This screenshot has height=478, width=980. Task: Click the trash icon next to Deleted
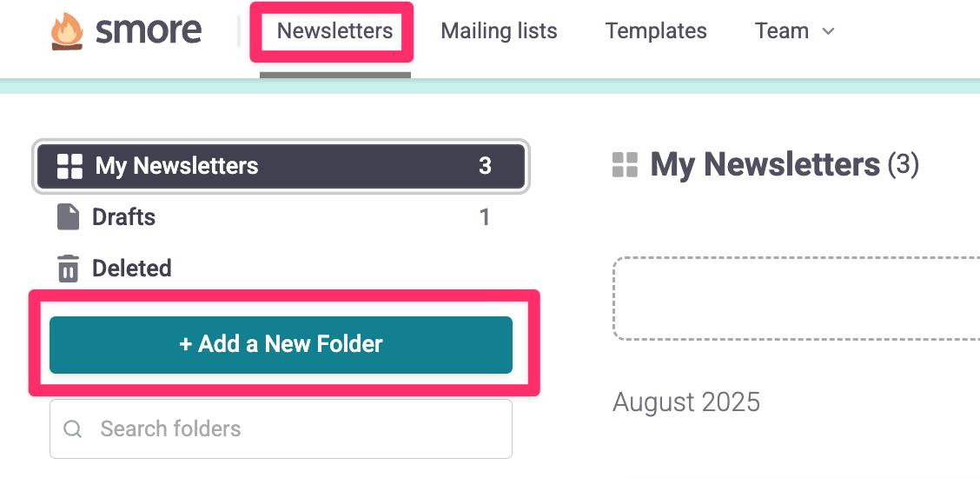pos(68,269)
